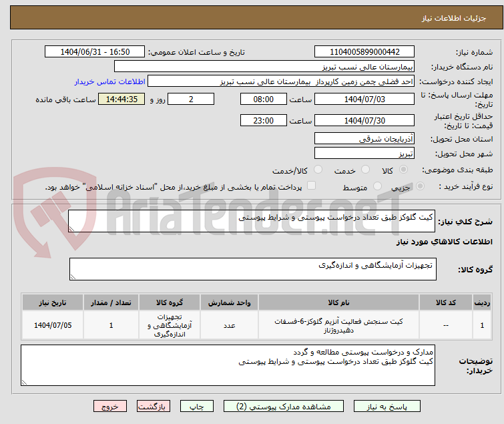This screenshot has height=424, width=504.
Task: Click the resize grip of توضیحات خریدار box
Action: [24, 382]
